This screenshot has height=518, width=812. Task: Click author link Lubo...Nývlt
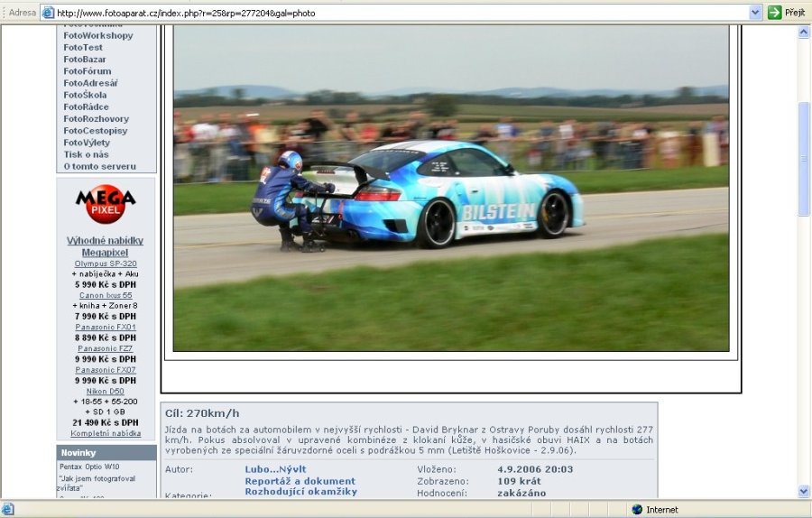(275, 469)
